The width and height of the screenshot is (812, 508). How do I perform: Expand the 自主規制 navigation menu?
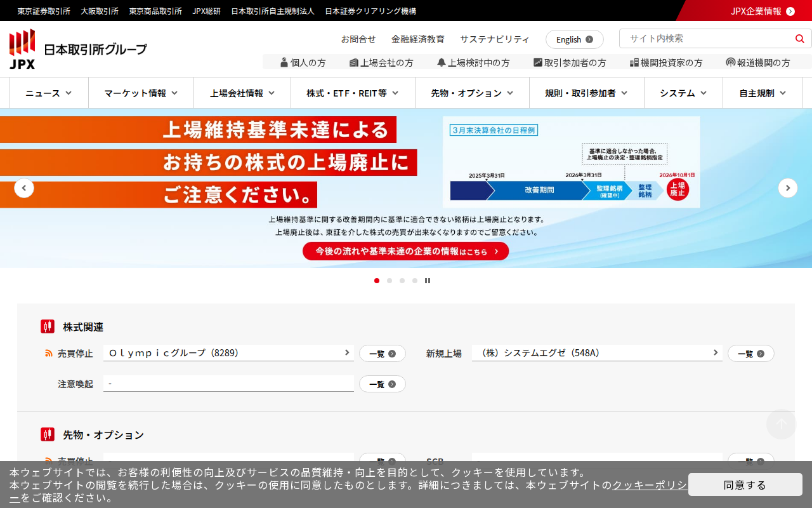coord(763,93)
